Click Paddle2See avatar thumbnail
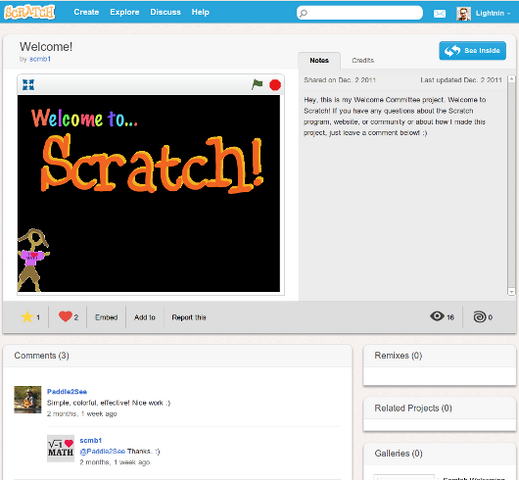Screen dimensions: 519x480 28,400
